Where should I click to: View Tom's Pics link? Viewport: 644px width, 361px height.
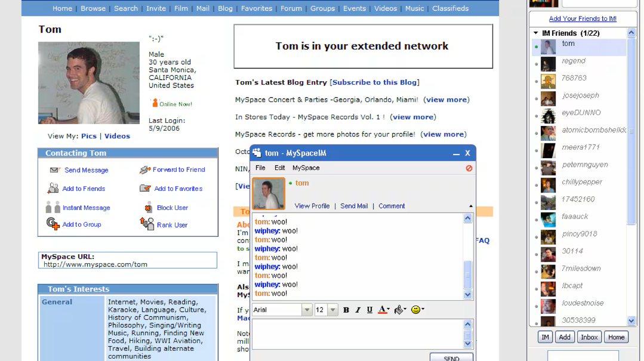click(x=89, y=136)
